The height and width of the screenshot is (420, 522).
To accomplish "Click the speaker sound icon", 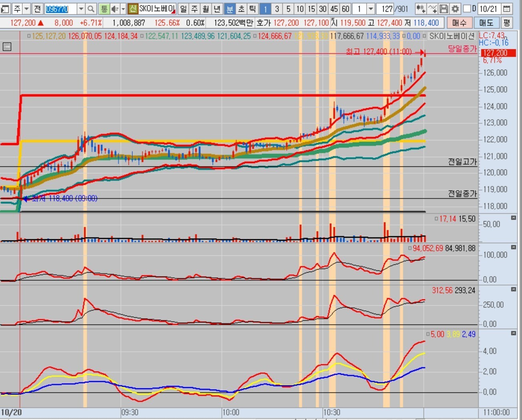I will pyautogui.click(x=115, y=9).
